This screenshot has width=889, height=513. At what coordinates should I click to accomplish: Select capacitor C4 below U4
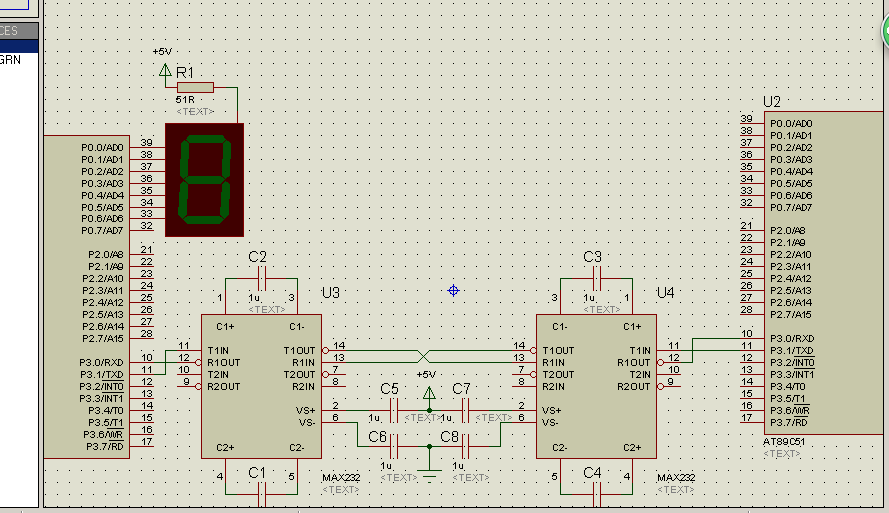tap(596, 494)
